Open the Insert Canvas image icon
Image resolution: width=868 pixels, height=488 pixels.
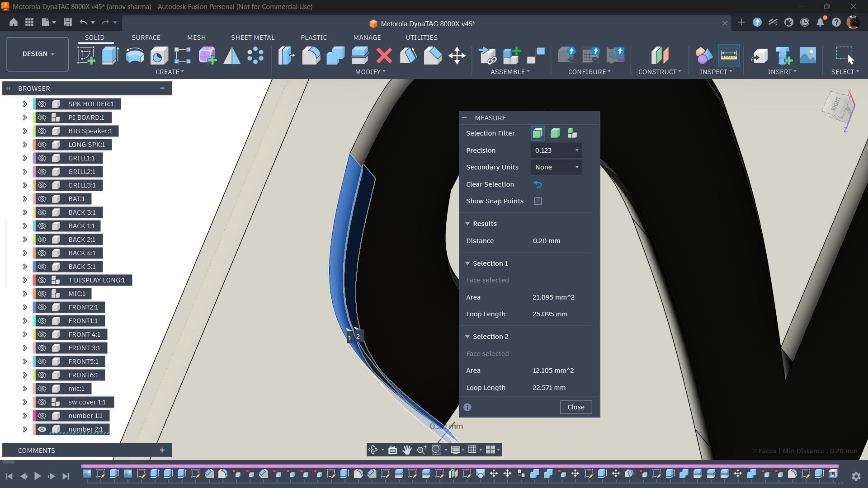click(x=808, y=56)
